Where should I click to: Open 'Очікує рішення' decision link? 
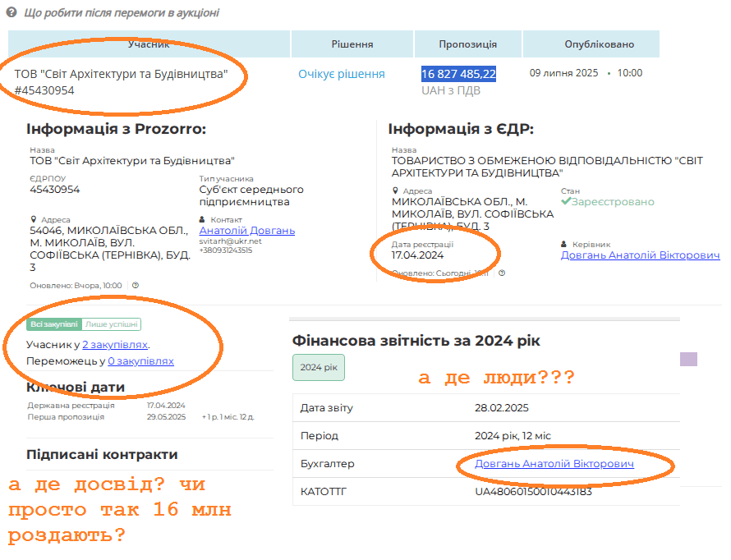coord(341,74)
